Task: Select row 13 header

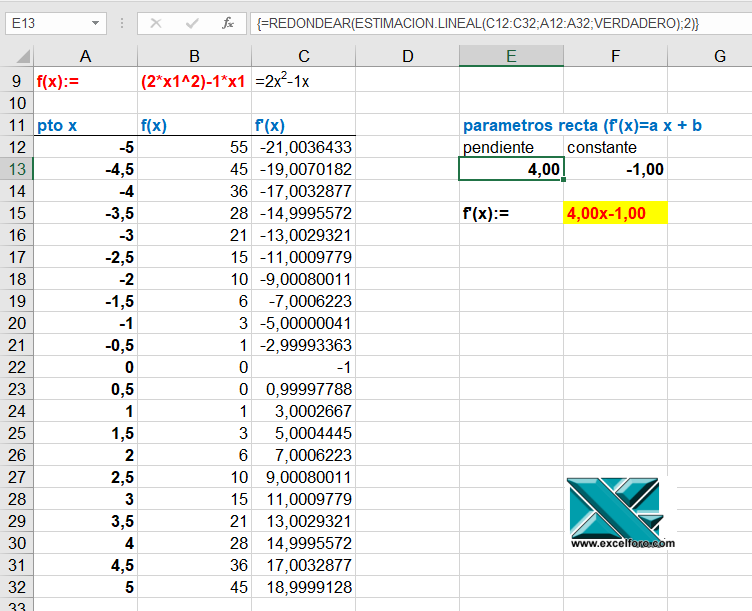Action: click(x=16, y=169)
